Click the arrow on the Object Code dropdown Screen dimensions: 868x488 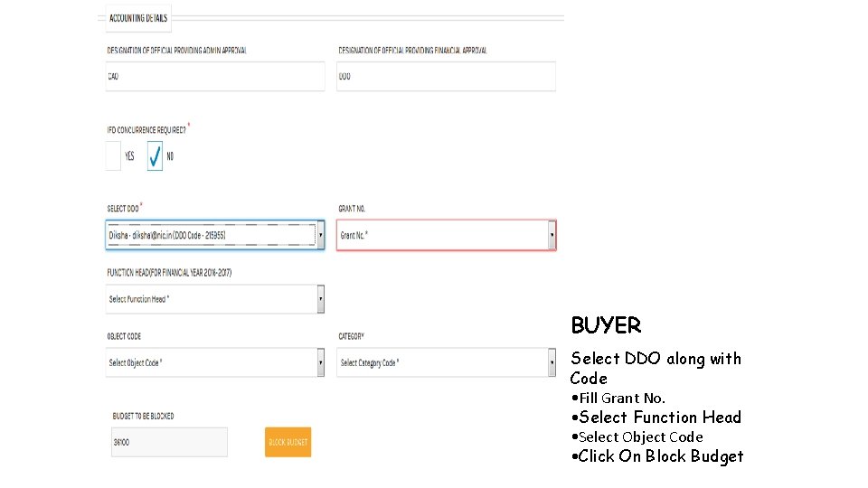pyautogui.click(x=320, y=363)
